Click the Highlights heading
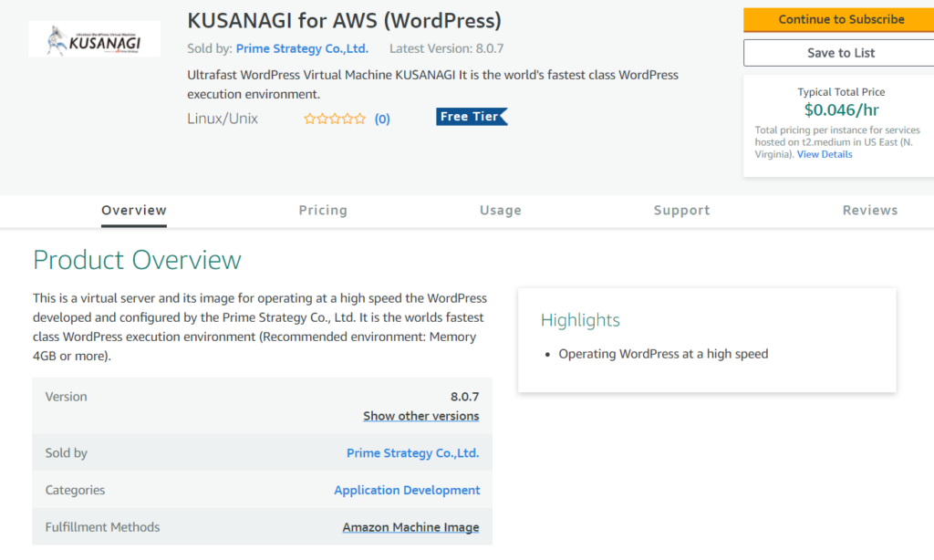This screenshot has height=560, width=934. coord(580,320)
